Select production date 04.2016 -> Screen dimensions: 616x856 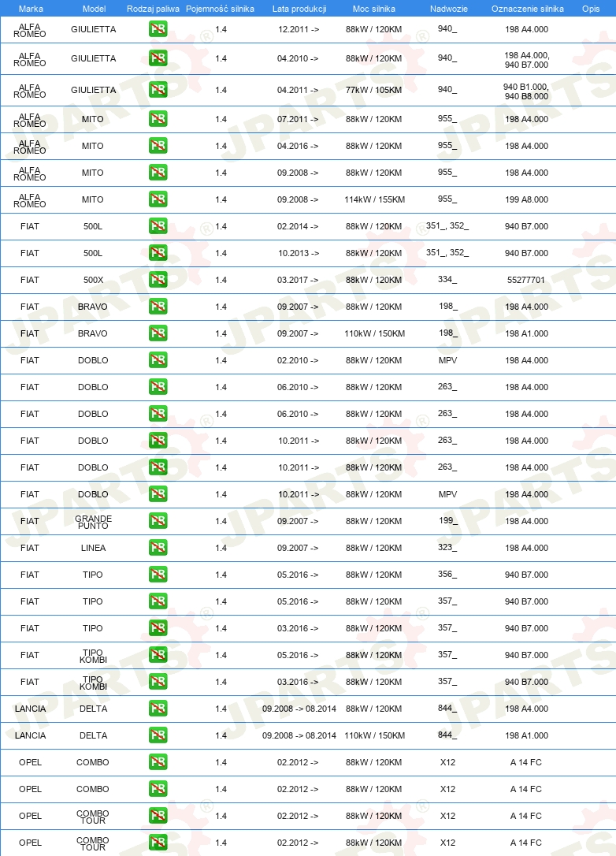click(x=298, y=147)
